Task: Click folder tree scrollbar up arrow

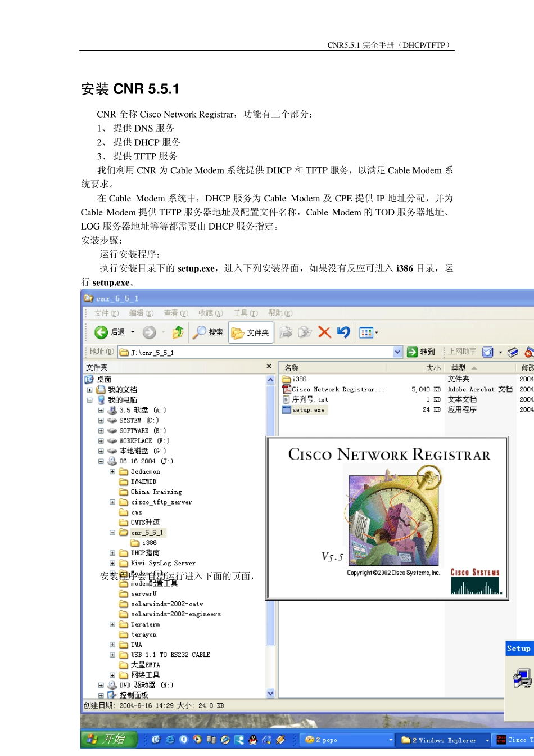Action: point(270,380)
